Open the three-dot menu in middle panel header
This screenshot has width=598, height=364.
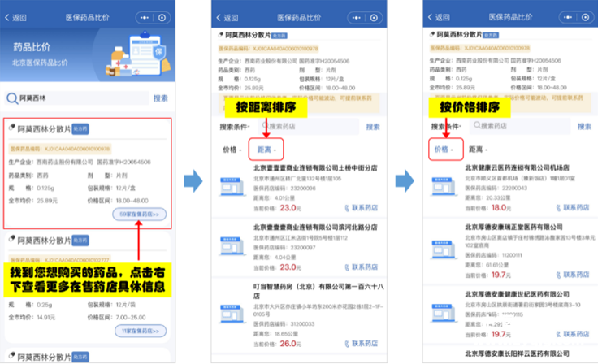coord(356,18)
